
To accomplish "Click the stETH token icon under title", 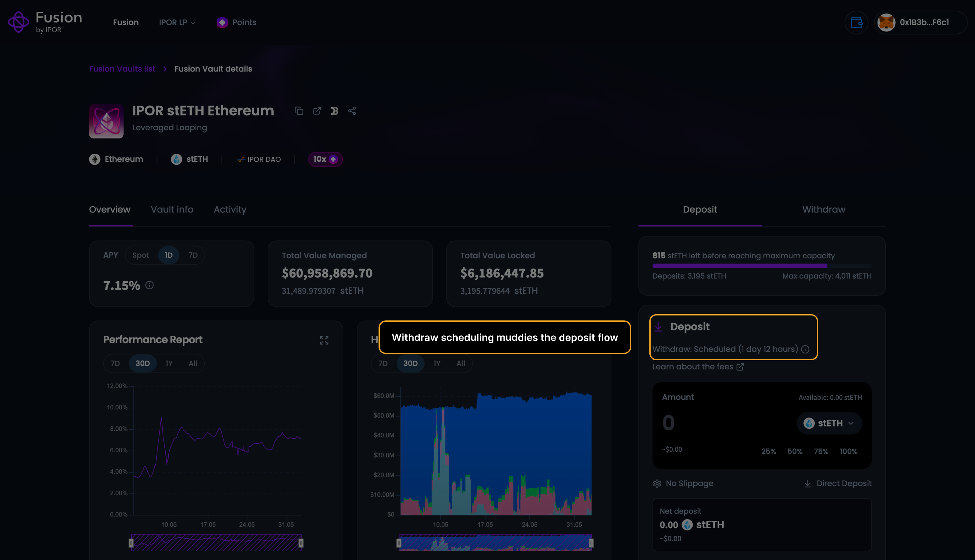I will click(x=177, y=159).
